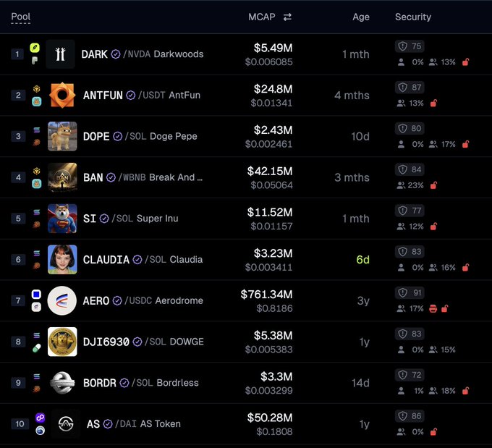The image size is (492, 448).
Task: Click red unlocked icon in DARK row
Action: tap(466, 62)
